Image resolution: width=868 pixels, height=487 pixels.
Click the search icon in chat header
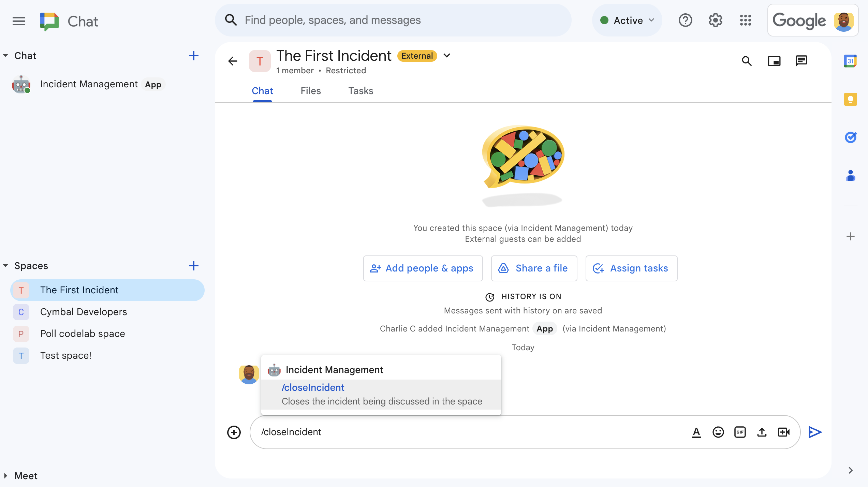(747, 61)
